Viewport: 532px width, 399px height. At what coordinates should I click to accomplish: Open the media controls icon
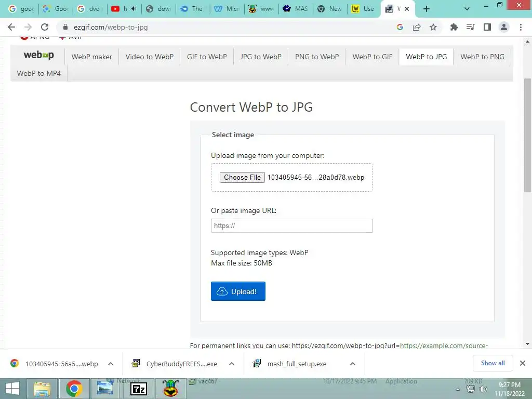[470, 27]
